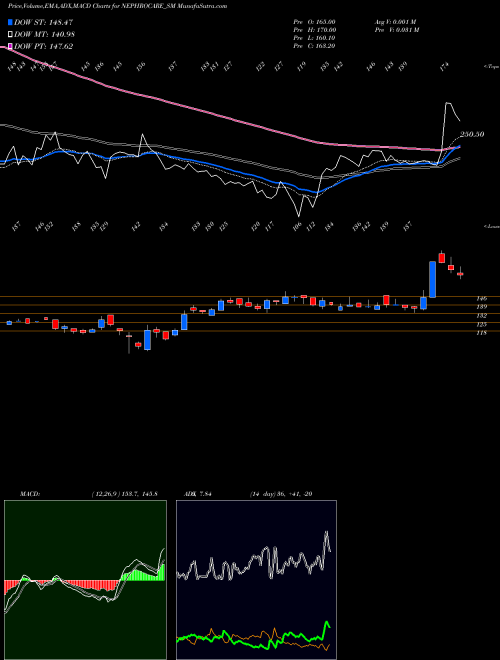The image size is (500, 660).
Task: Click the 'DOW PT: 147.62' legend text
Action: 43,46
